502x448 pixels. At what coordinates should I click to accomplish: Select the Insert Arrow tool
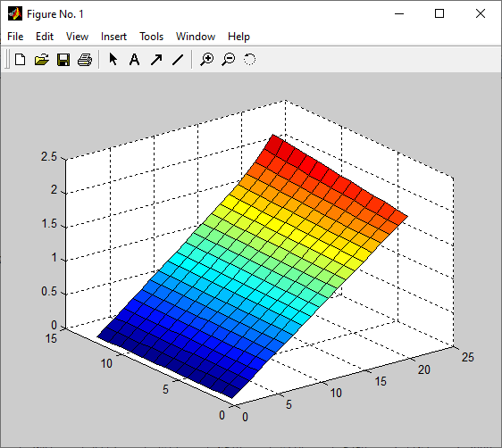coord(156,60)
